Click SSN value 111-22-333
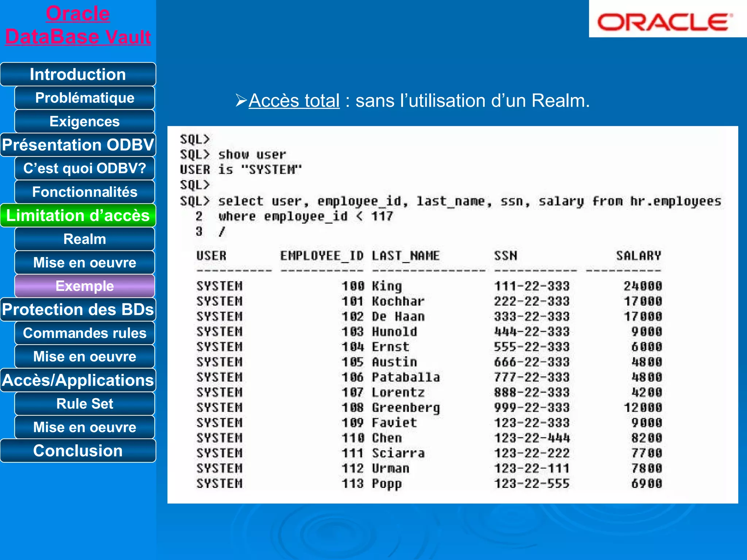This screenshot has height=560, width=747. [532, 286]
